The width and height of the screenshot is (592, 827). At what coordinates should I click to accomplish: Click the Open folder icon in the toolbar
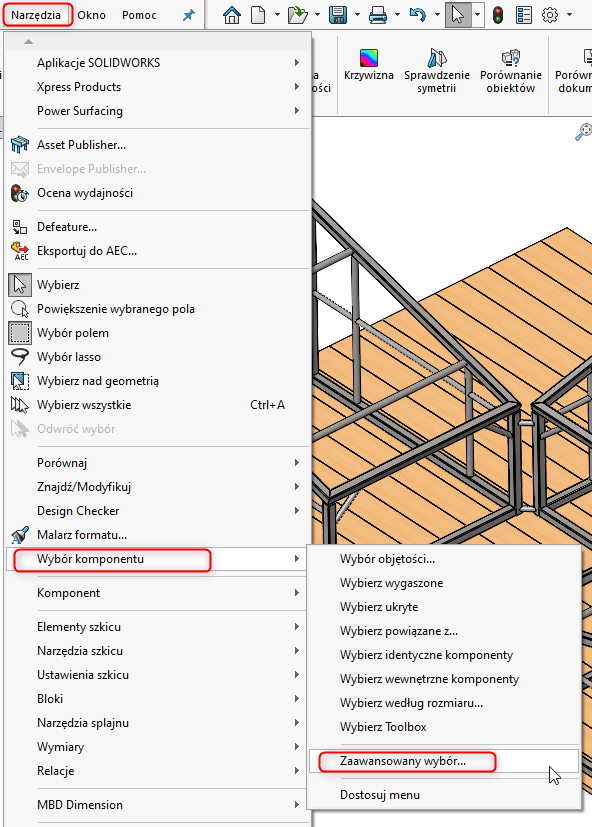point(298,15)
